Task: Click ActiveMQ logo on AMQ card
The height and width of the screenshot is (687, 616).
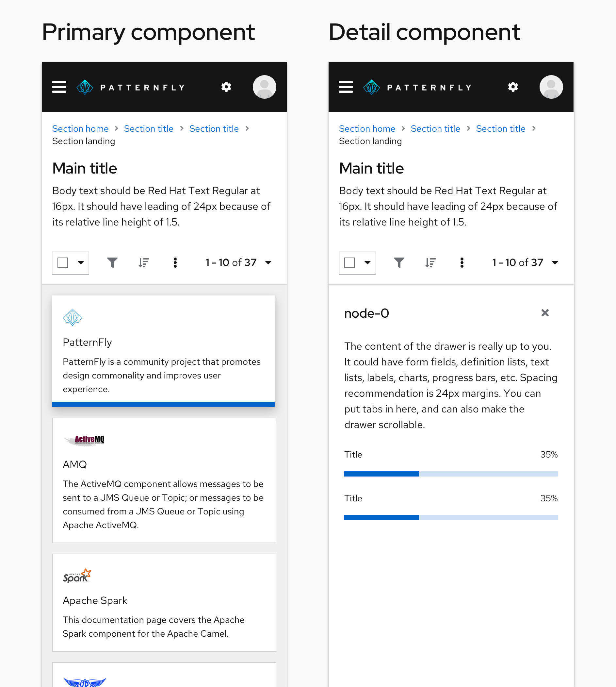Action: [x=84, y=440]
